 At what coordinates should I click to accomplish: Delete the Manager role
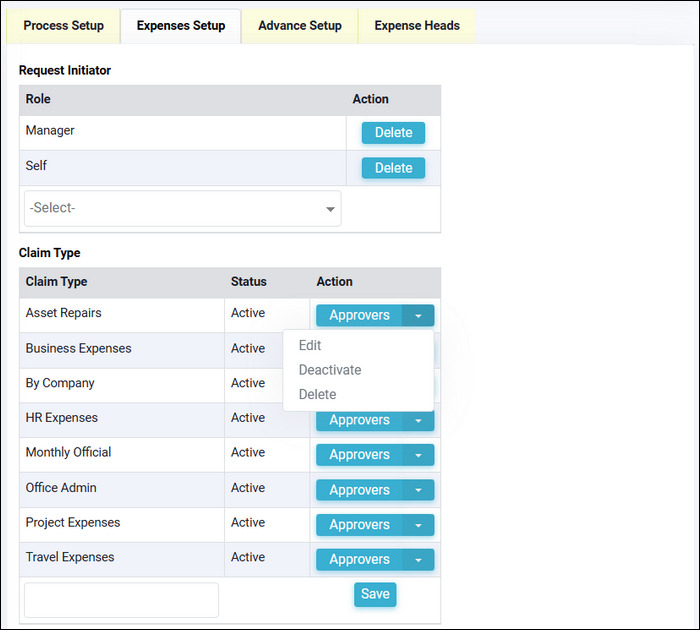pos(393,133)
